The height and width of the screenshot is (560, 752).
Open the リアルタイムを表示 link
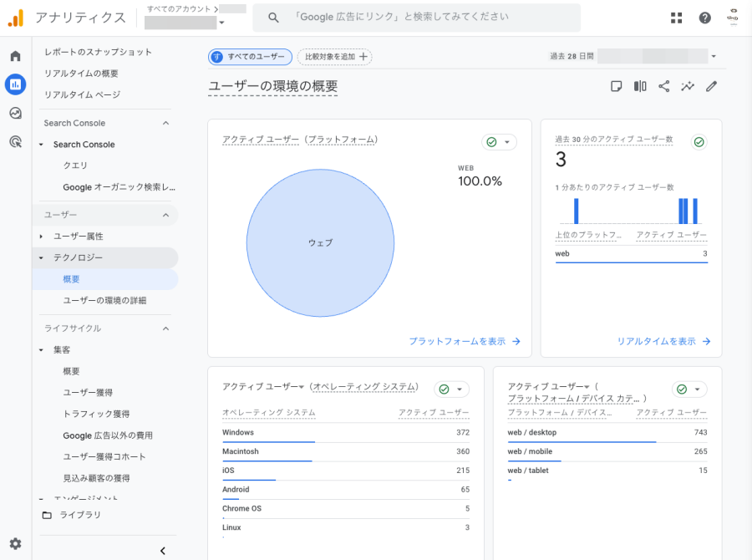[656, 341]
